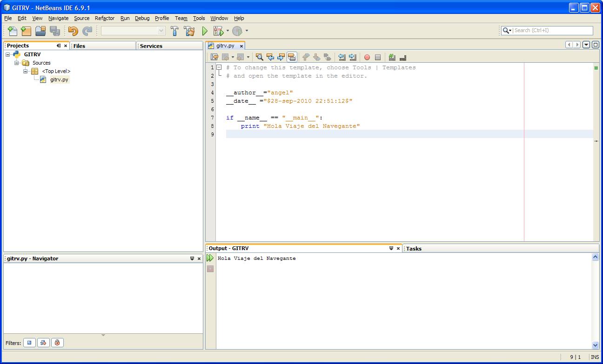Click Shift Line Right icon
The image size is (603, 364).
[x=353, y=57]
